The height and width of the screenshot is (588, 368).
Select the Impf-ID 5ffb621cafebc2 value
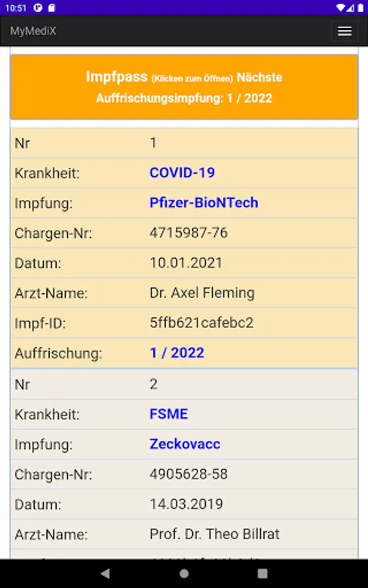coord(201,323)
